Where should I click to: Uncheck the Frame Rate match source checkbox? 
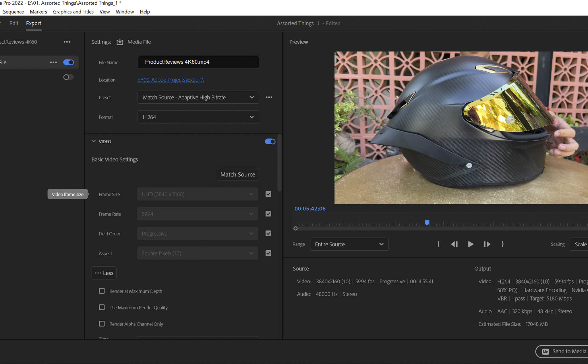[268, 214]
